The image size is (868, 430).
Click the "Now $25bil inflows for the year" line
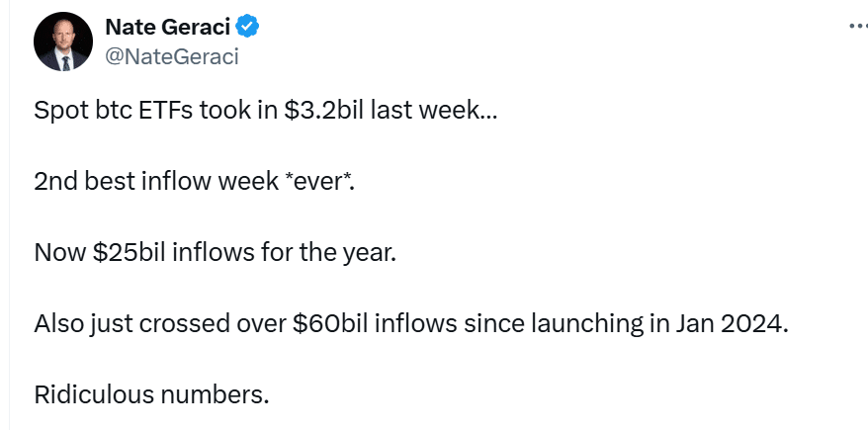215,252
